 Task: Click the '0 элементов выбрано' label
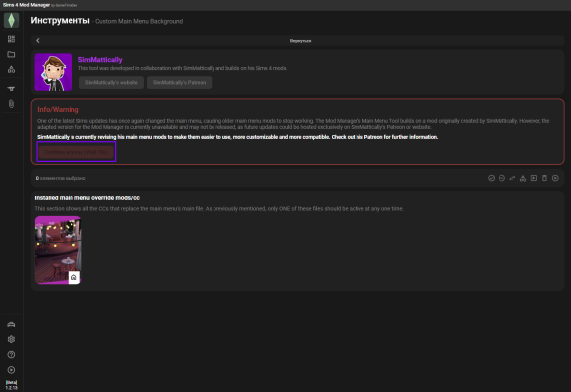(x=61, y=178)
